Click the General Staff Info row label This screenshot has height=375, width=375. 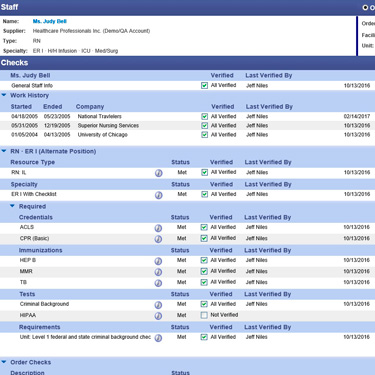tap(32, 86)
